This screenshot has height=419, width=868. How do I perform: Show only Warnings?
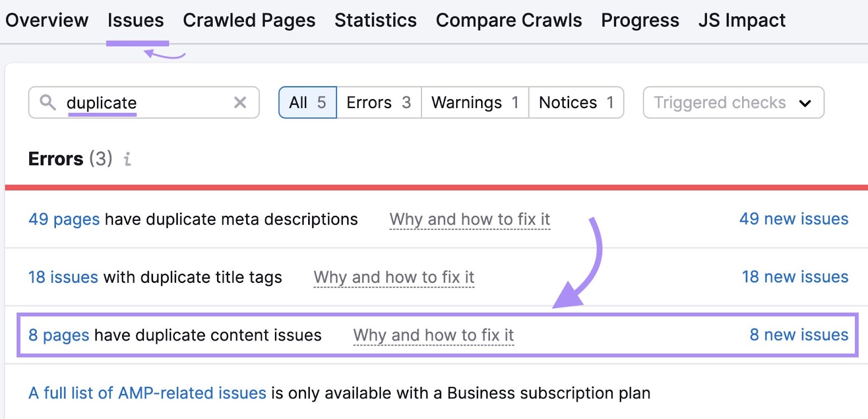click(x=474, y=103)
